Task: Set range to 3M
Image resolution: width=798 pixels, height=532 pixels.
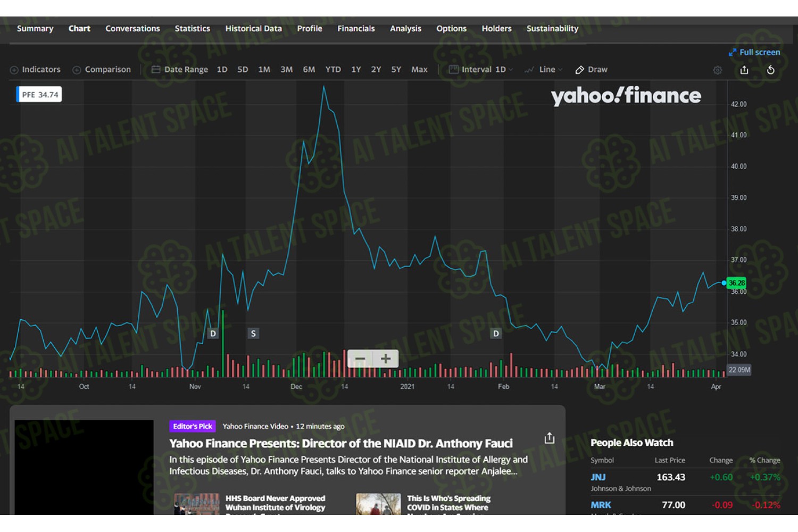Action: pos(286,70)
